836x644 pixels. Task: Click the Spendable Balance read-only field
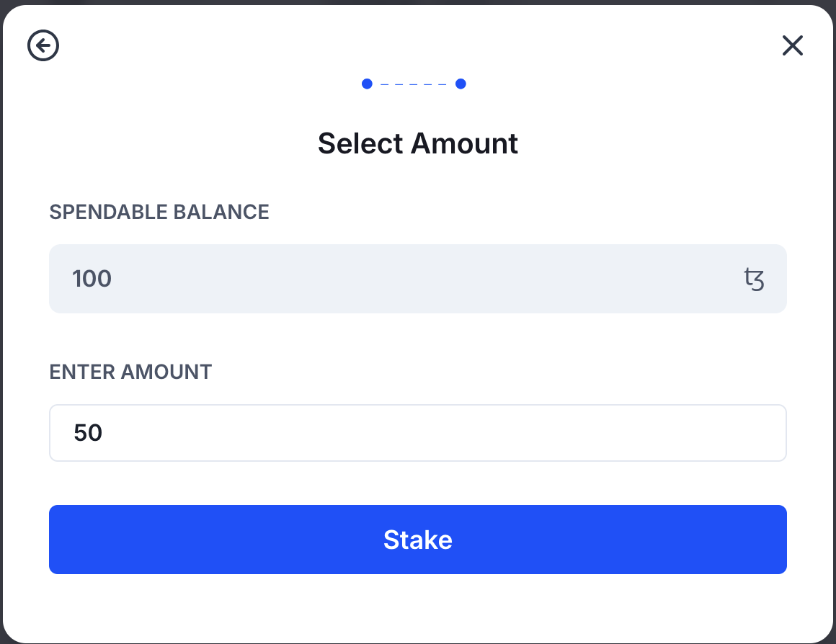[417, 279]
